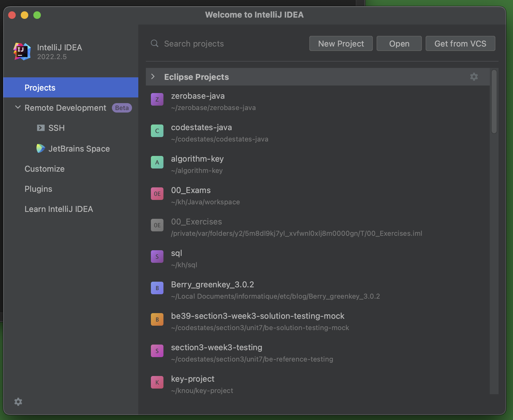
Task: Click the IntelliJ IDEA logo icon
Action: (22, 52)
